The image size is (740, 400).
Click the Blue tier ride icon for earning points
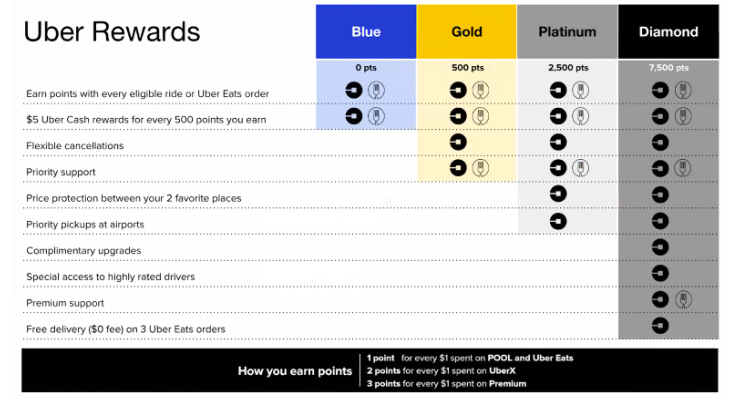tap(355, 90)
